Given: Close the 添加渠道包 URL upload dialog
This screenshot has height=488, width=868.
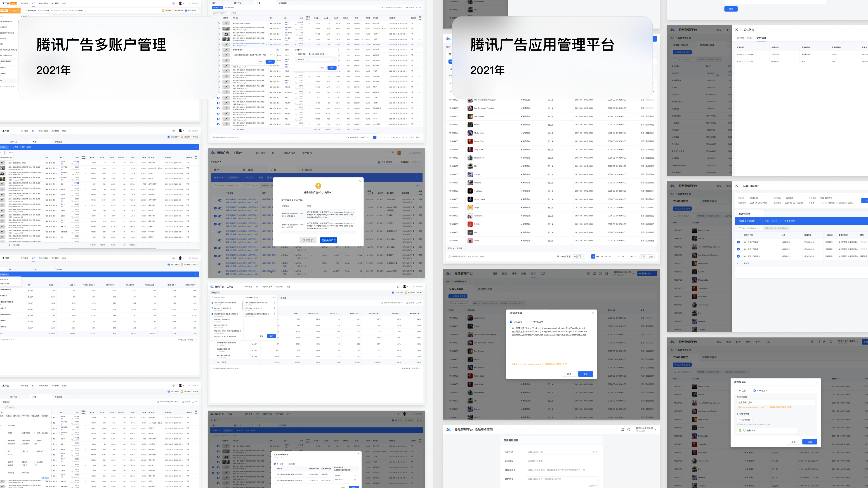Looking at the screenshot, I should tap(593, 313).
